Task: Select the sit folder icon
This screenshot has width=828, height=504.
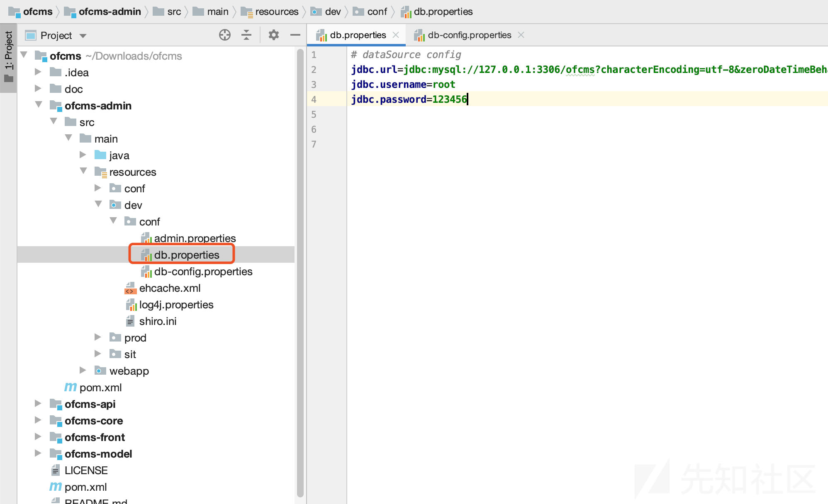Action: pos(115,354)
